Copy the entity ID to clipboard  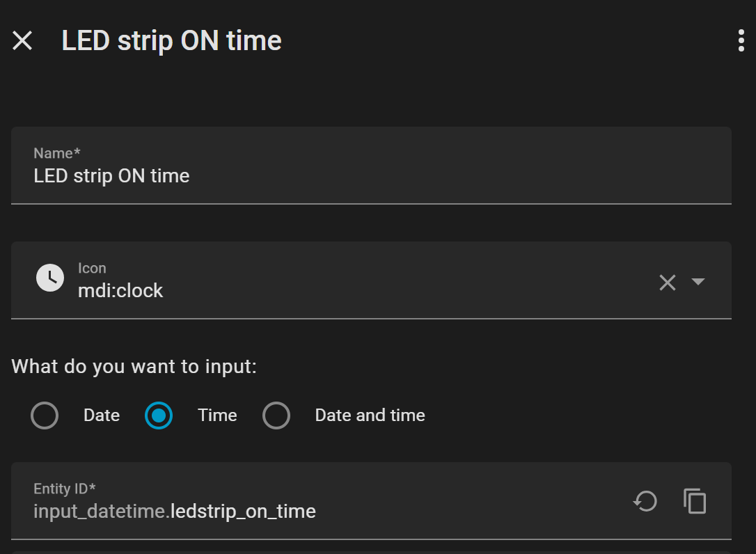click(x=695, y=501)
